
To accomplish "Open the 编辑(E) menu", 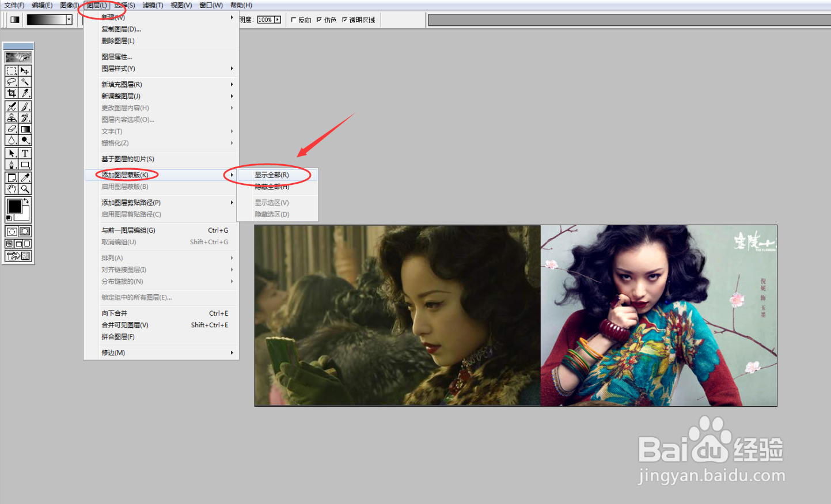I will pyautogui.click(x=42, y=5).
